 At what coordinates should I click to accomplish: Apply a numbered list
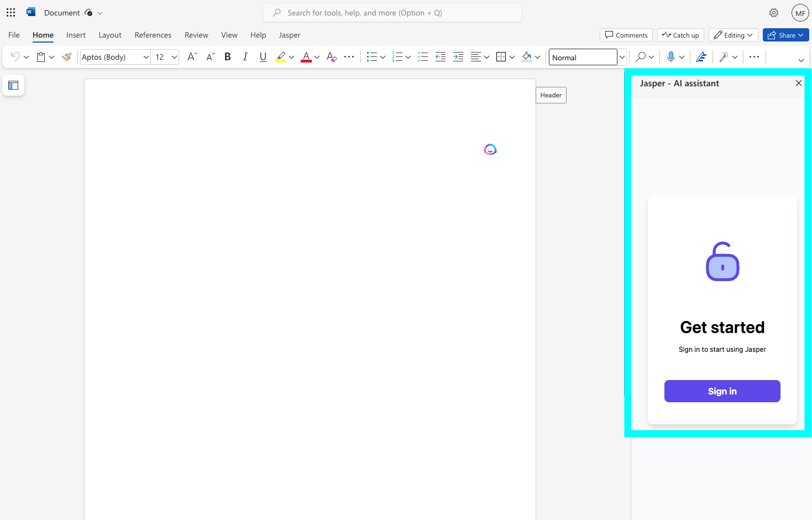click(x=397, y=56)
